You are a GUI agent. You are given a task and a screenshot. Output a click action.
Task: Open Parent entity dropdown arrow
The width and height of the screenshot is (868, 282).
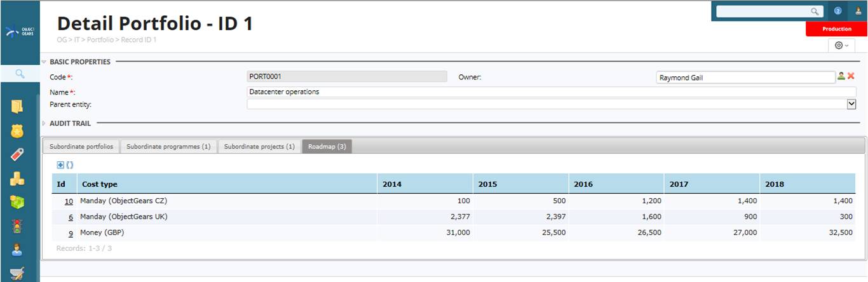tap(851, 104)
